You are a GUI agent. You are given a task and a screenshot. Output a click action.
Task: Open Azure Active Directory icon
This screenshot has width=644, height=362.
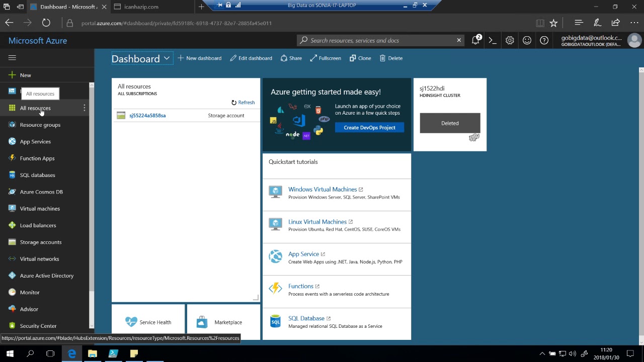tap(12, 276)
